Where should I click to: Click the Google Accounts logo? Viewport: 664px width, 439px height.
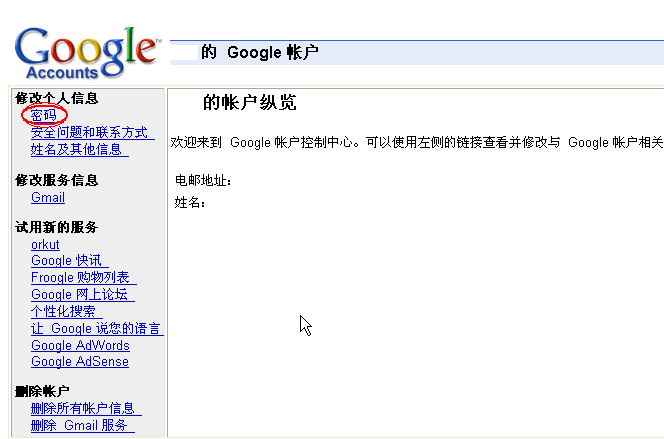click(88, 53)
